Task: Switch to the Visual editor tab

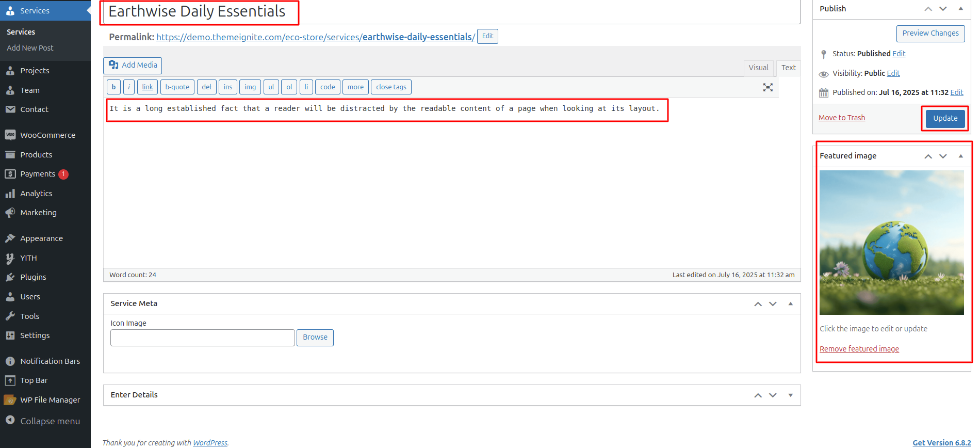Action: pos(758,68)
